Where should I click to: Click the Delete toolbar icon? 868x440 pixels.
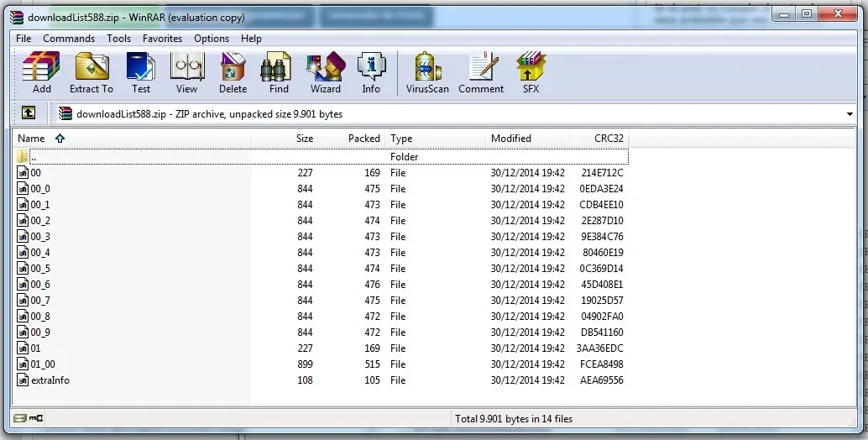233,72
